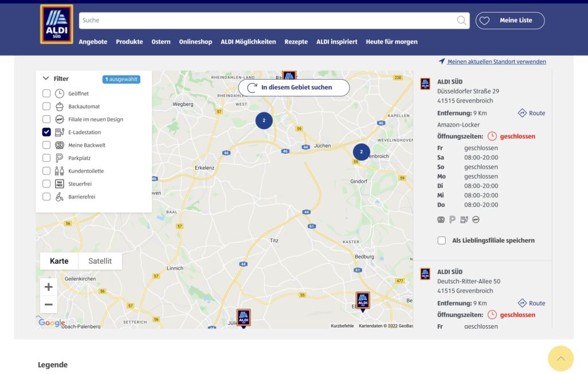Click the E-Ladestation charging icon in filter

pyautogui.click(x=59, y=133)
